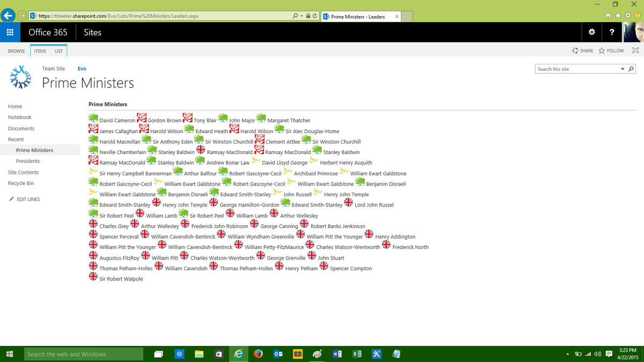Click the name John Major

click(x=242, y=121)
